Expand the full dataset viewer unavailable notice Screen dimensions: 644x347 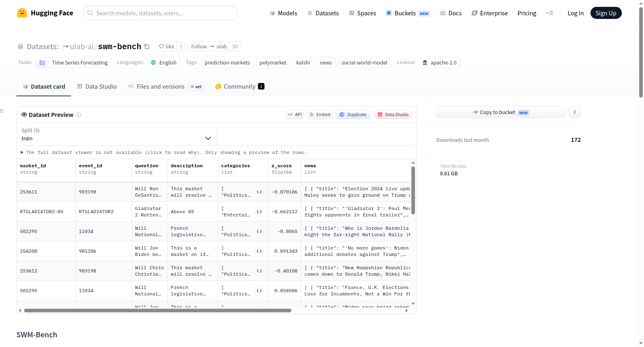[163, 152]
